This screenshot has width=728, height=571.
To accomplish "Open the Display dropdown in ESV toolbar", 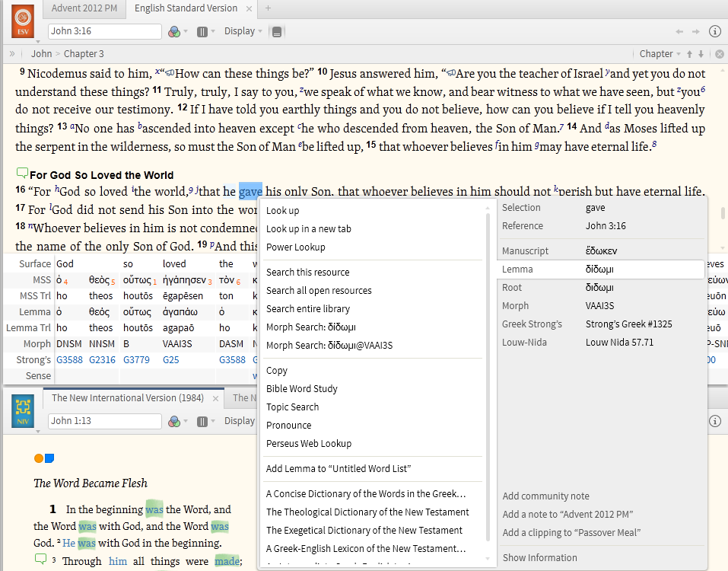I will click(x=243, y=31).
